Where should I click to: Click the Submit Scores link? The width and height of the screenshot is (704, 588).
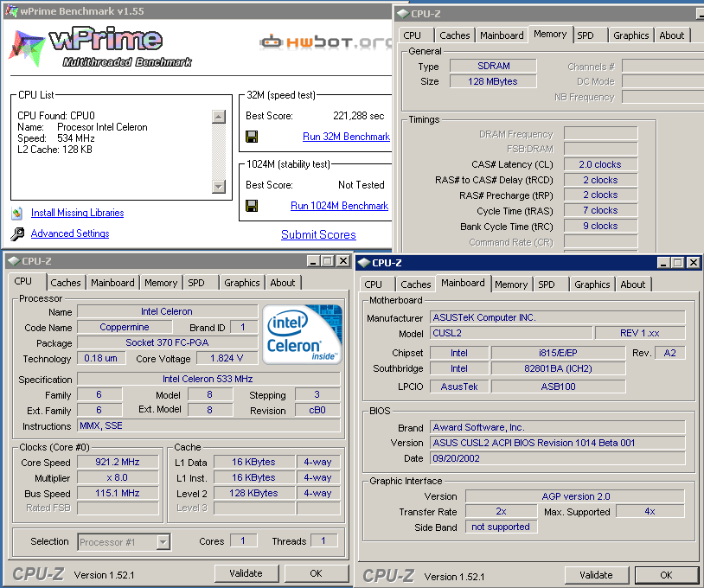click(x=318, y=234)
